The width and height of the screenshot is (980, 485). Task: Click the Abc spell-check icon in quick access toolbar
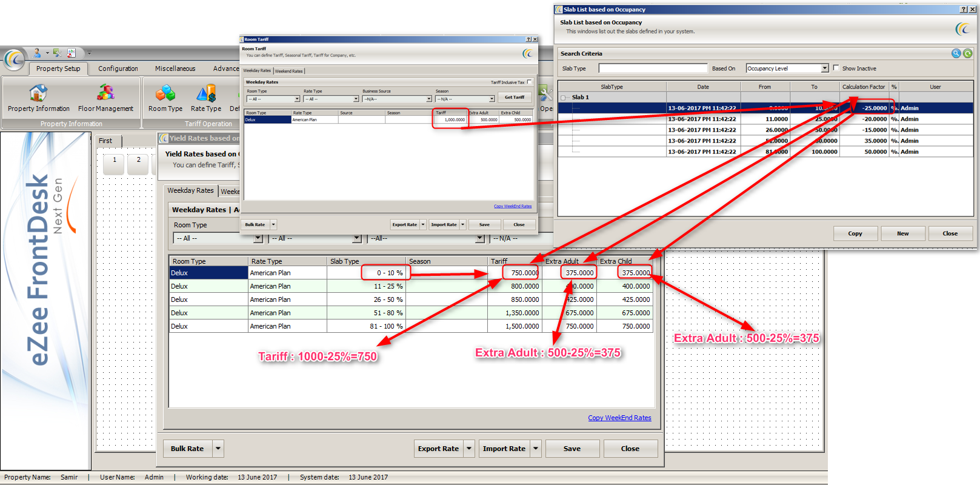pyautogui.click(x=72, y=53)
